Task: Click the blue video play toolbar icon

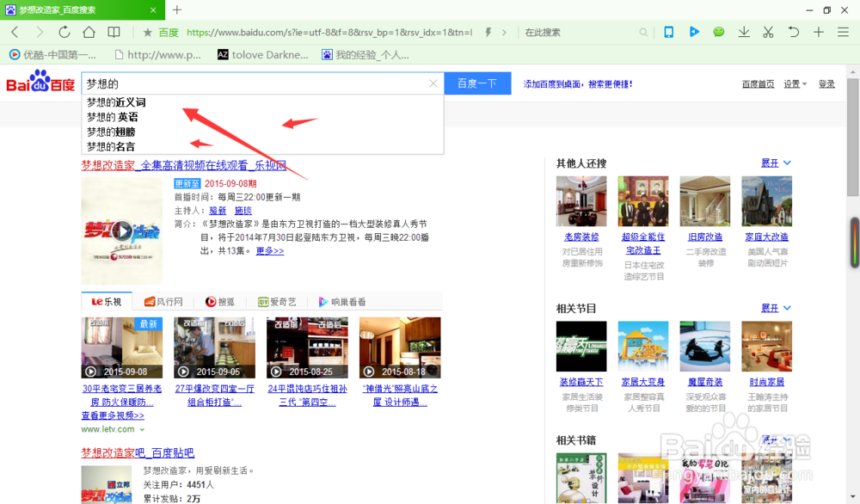Action: coord(694,33)
